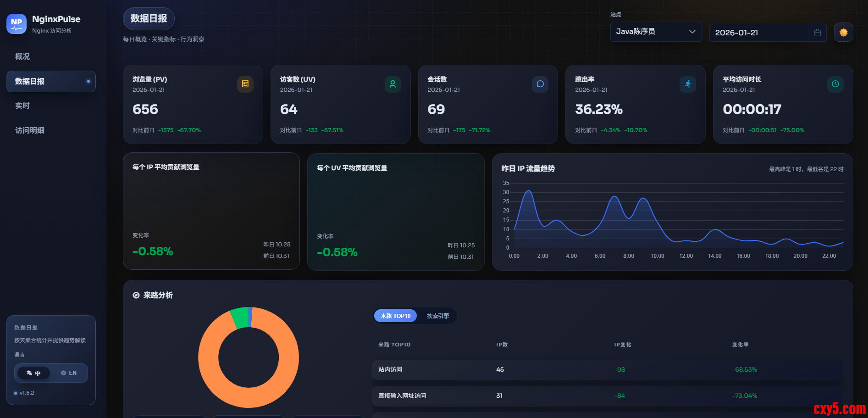Select the 来路 TOP10 tab
Viewport: 868px width, 418px height.
pyautogui.click(x=395, y=316)
